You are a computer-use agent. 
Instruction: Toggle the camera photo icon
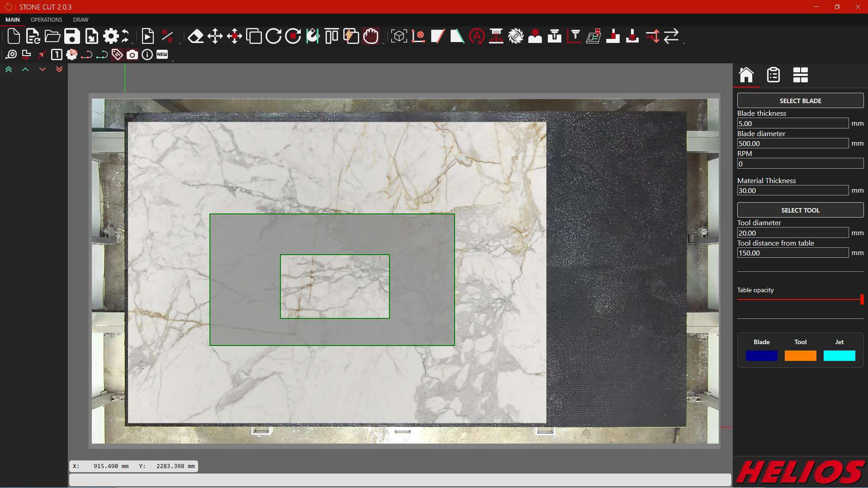[132, 55]
